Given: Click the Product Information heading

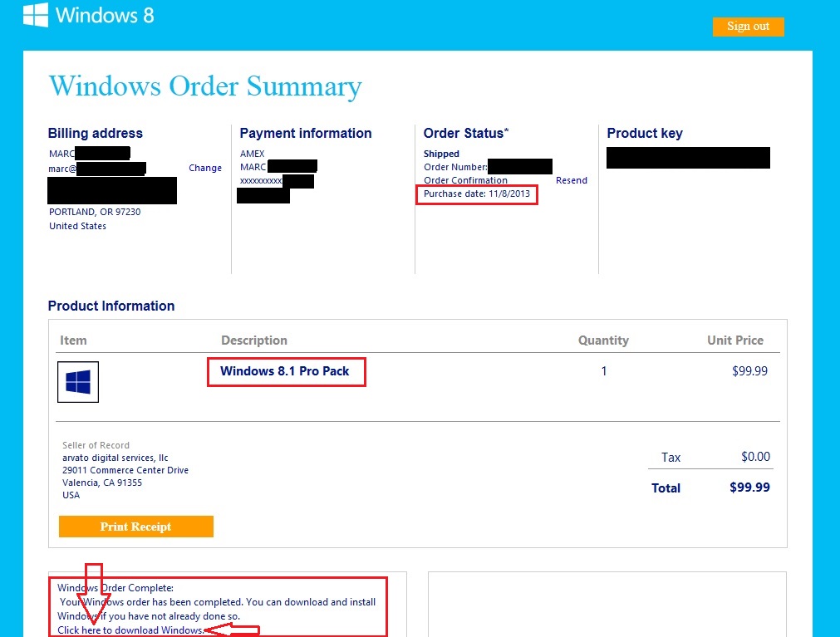Looking at the screenshot, I should 111,306.
